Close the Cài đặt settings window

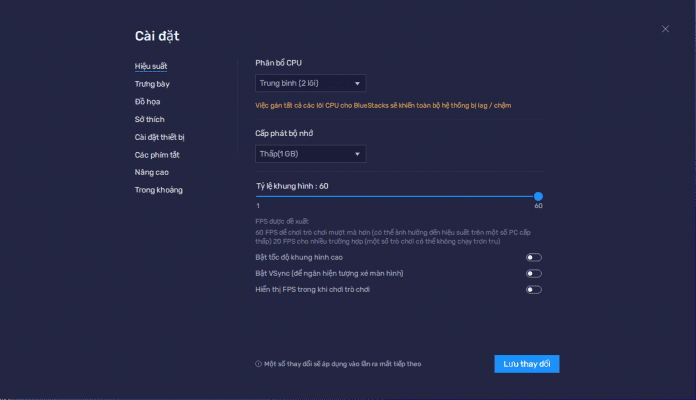click(x=665, y=29)
